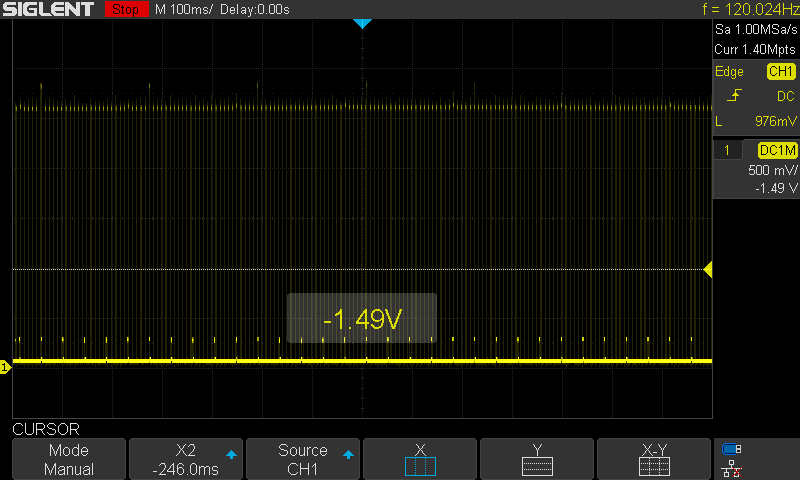Select the X-Y cursor type button

(x=654, y=459)
